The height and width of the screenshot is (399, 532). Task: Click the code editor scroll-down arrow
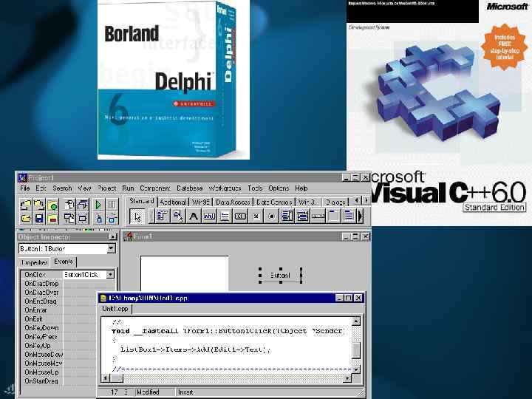(356, 369)
